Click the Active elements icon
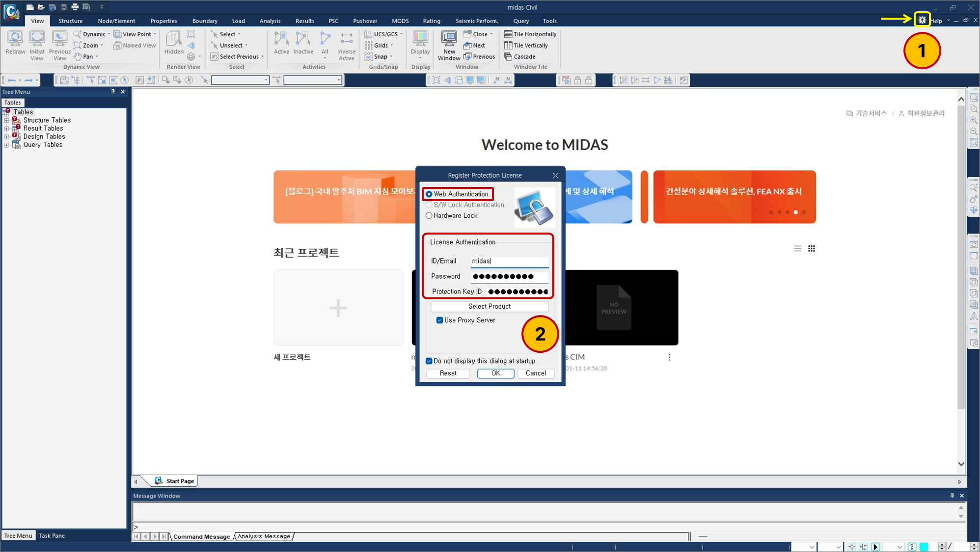 (x=282, y=43)
